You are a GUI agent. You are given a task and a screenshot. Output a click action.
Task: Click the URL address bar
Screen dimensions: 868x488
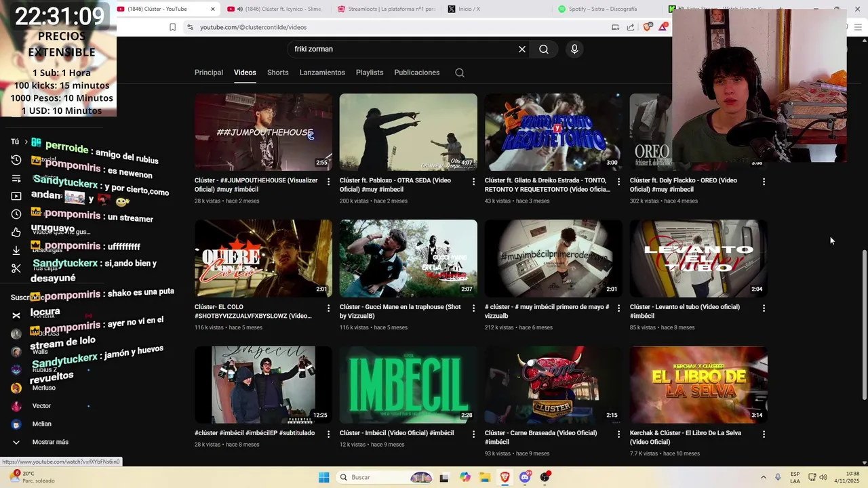coord(400,27)
